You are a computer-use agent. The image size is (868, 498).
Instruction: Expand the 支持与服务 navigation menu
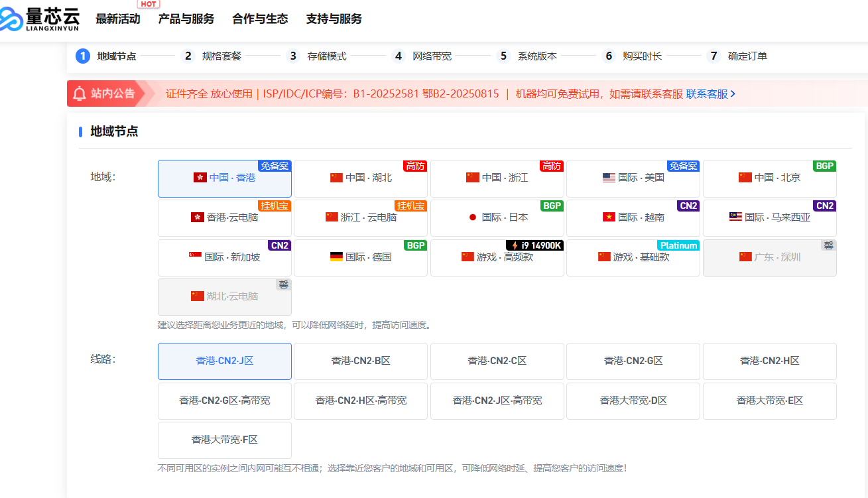334,19
